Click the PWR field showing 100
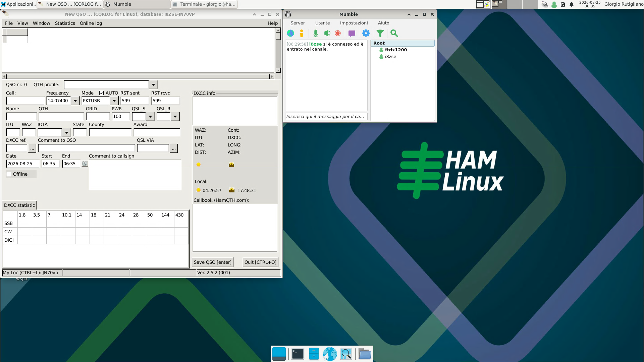Screen dimensions: 644x362 coord(120,116)
